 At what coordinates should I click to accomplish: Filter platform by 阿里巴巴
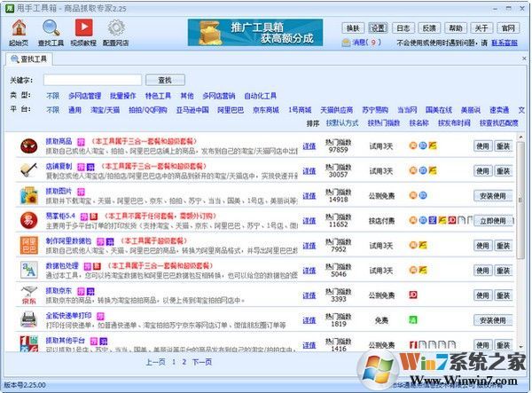pos(231,110)
